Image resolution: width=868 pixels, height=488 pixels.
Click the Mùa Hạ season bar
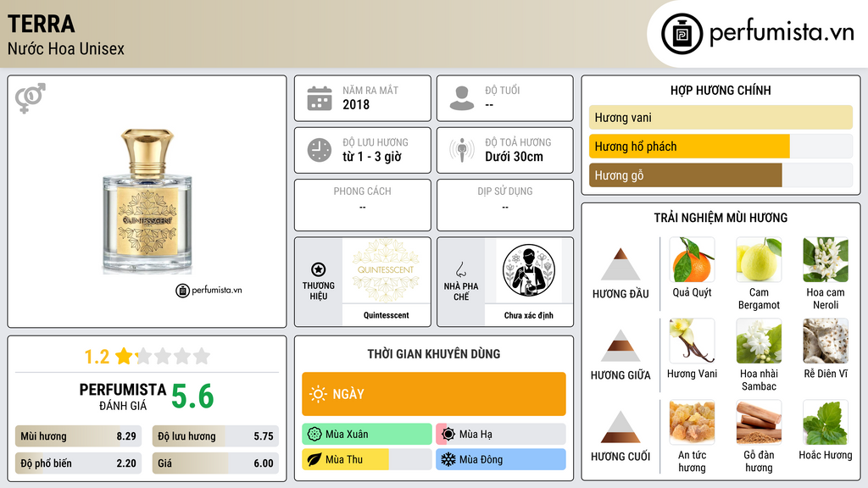[x=501, y=434]
